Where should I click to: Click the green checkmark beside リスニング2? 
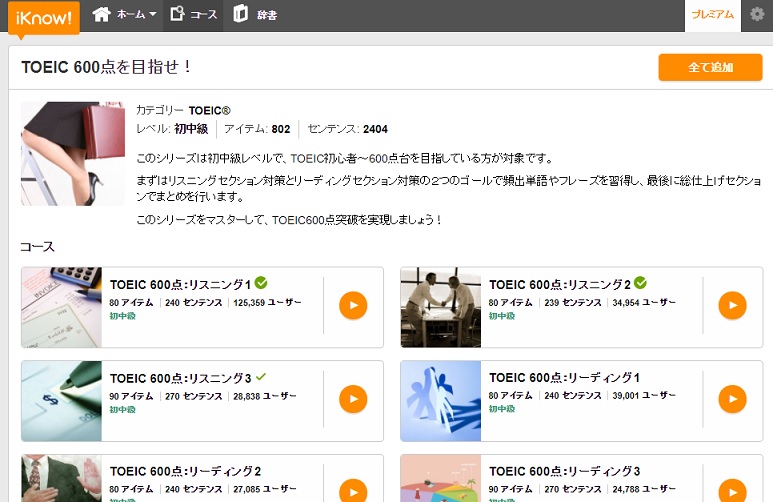640,283
